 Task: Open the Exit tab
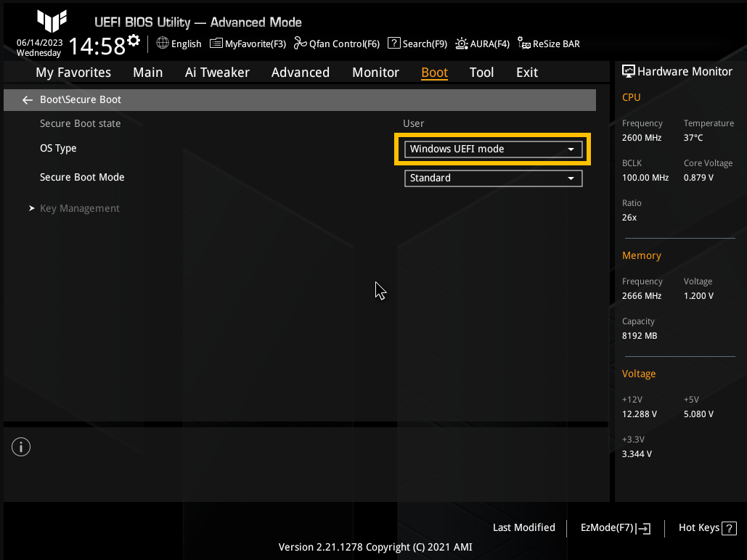pos(527,73)
